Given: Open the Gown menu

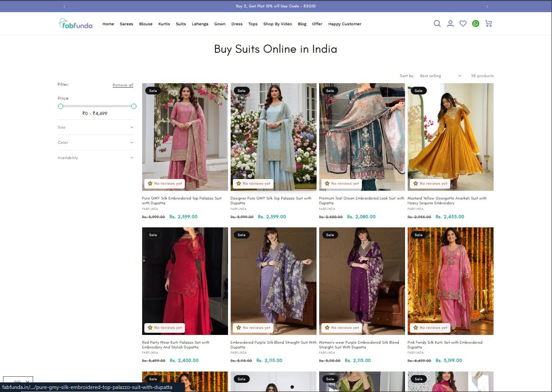Looking at the screenshot, I should (x=220, y=24).
